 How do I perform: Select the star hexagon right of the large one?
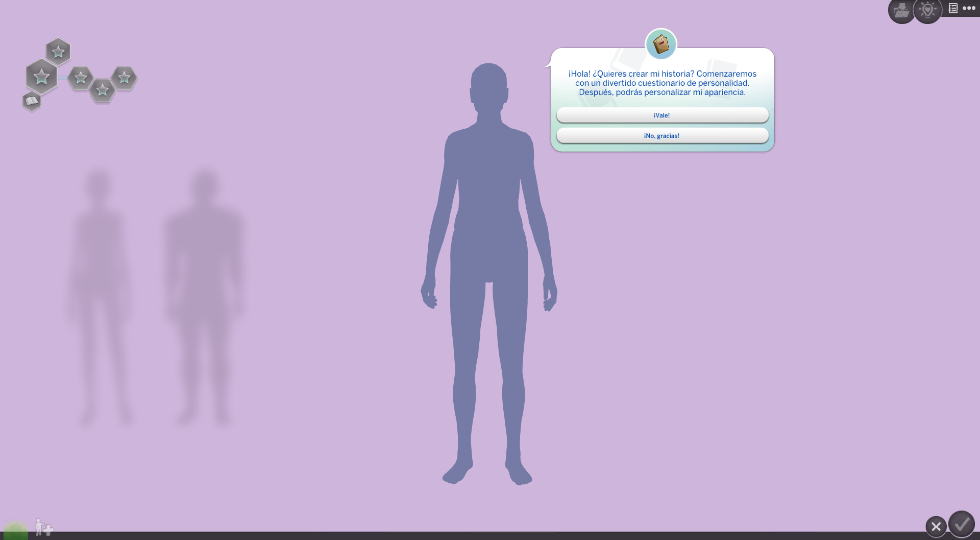[x=80, y=78]
